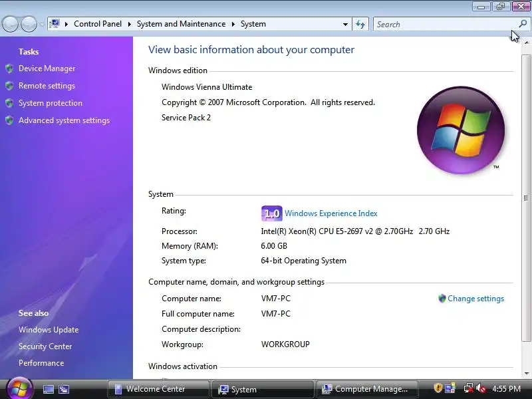Viewport: 532px width, 399px height.
Task: Click Switch between windows quick launch icon
Action: (64, 389)
